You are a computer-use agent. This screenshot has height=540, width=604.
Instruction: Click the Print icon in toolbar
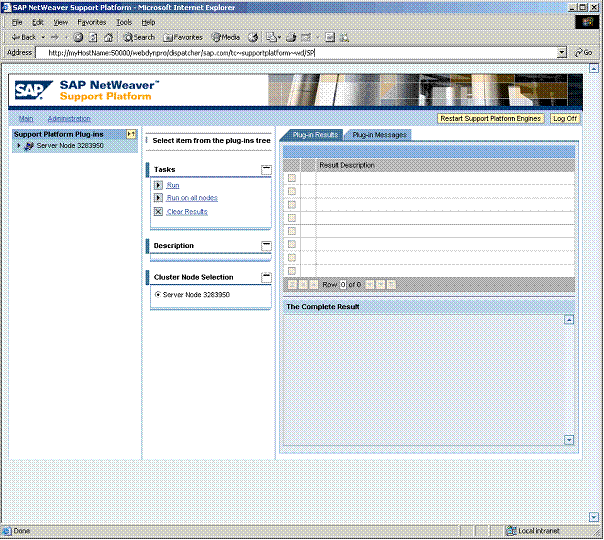[x=291, y=37]
